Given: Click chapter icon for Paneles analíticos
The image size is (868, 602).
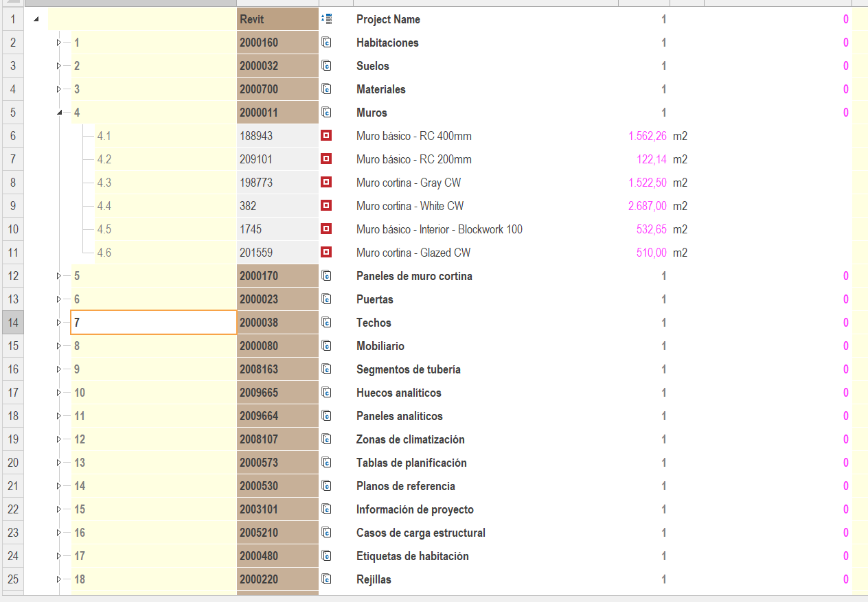Looking at the screenshot, I should tap(326, 416).
